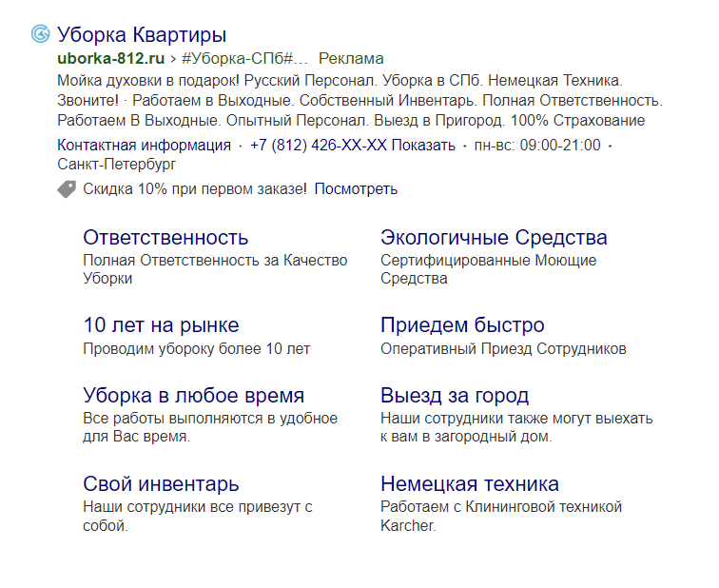The height and width of the screenshot is (588, 719).
Task: Open the "Выезд за город" sitelink
Action: (x=455, y=396)
